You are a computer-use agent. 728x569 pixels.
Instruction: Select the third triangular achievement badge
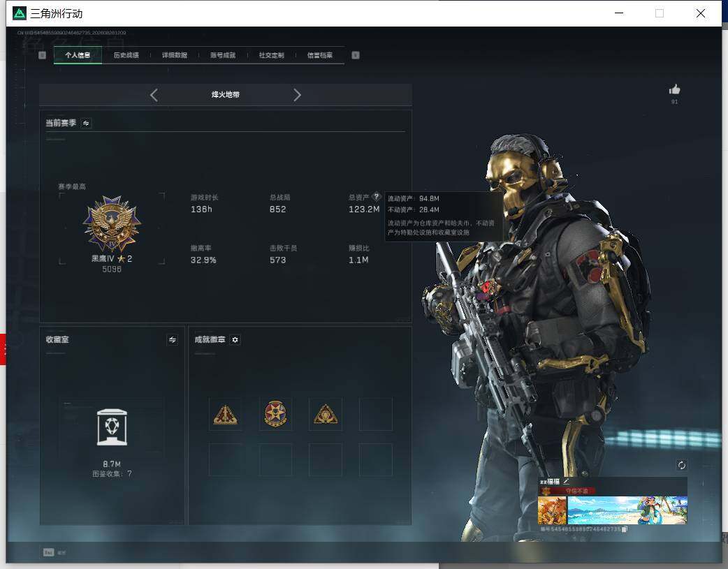coord(326,414)
